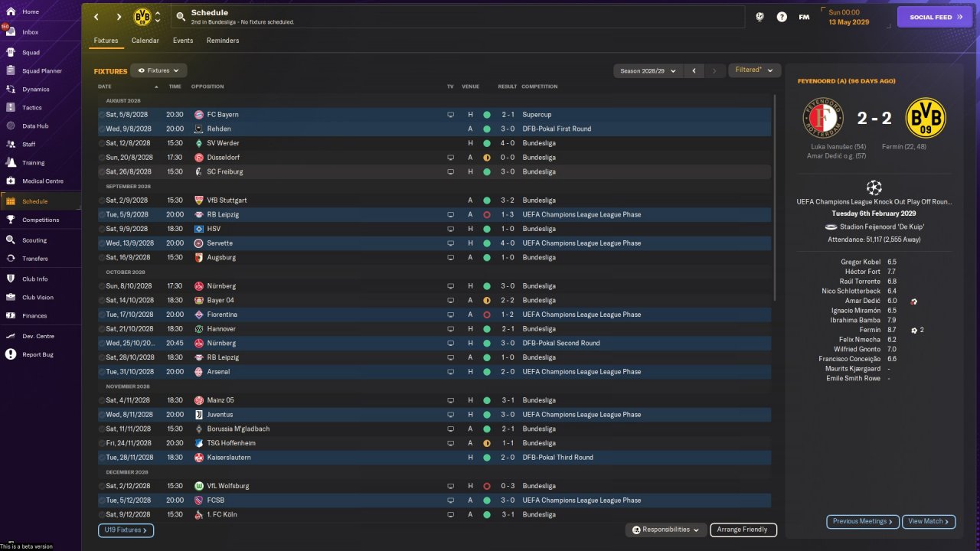Click Fermín in the lineup list
Viewport: 980px width, 551px height.
[871, 330]
